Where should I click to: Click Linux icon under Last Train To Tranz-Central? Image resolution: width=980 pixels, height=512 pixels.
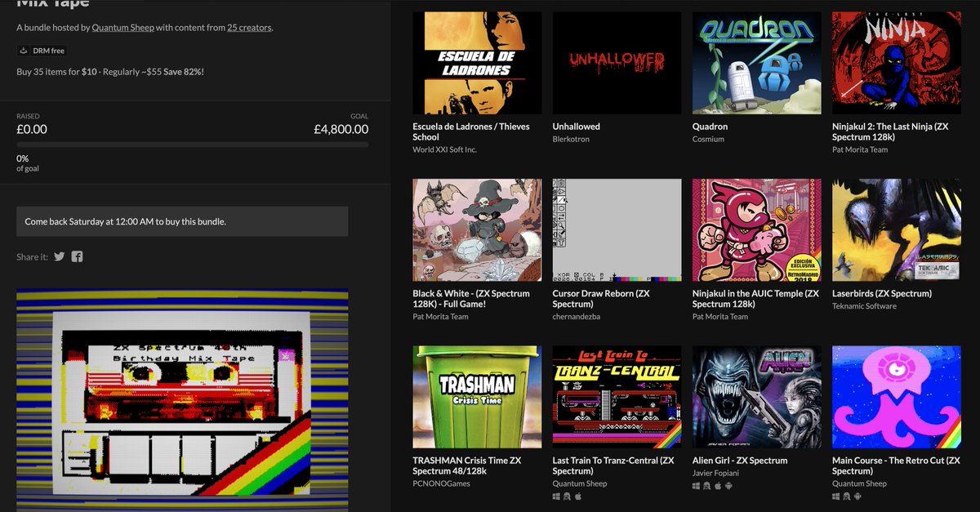(x=567, y=496)
